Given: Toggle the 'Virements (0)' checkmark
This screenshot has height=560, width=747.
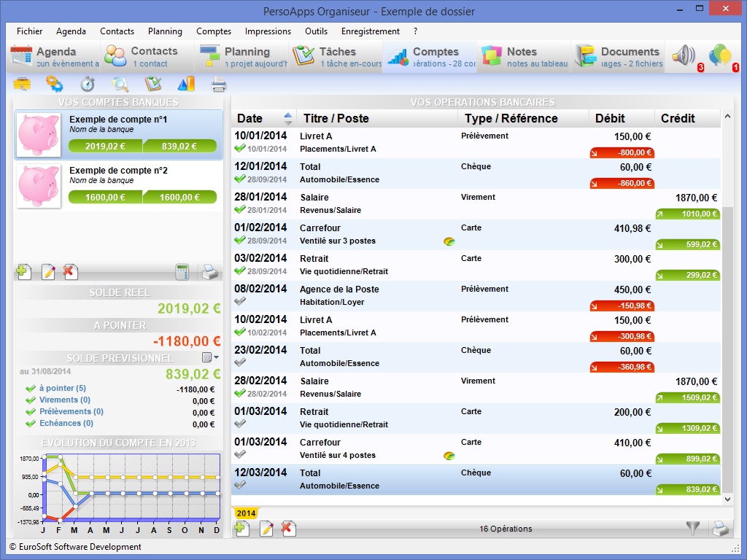Looking at the screenshot, I should 30,400.
